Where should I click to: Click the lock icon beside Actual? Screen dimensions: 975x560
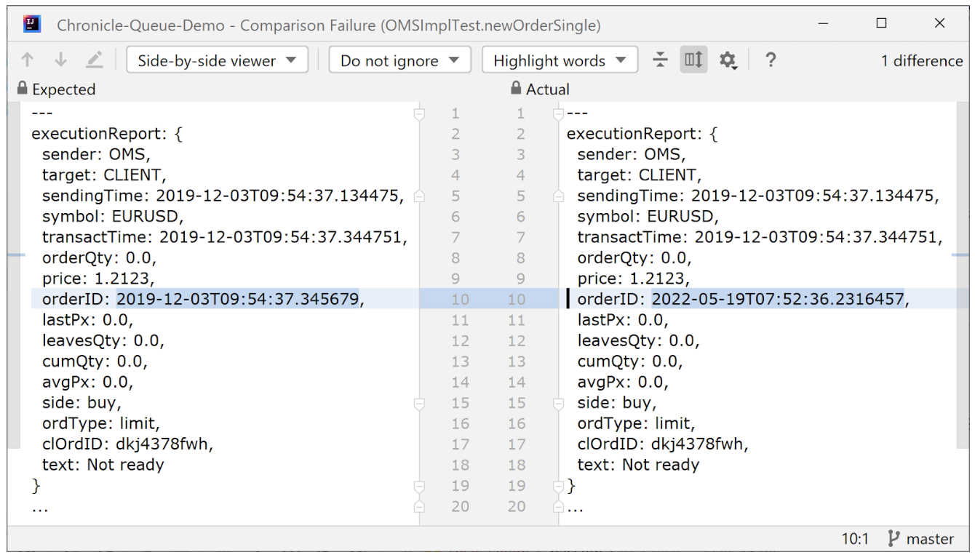pos(516,89)
